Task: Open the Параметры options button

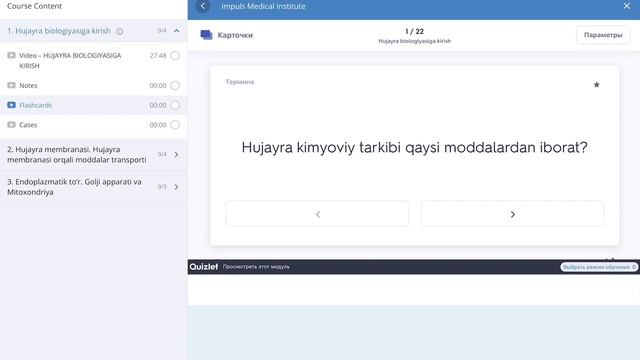Action: [x=603, y=35]
